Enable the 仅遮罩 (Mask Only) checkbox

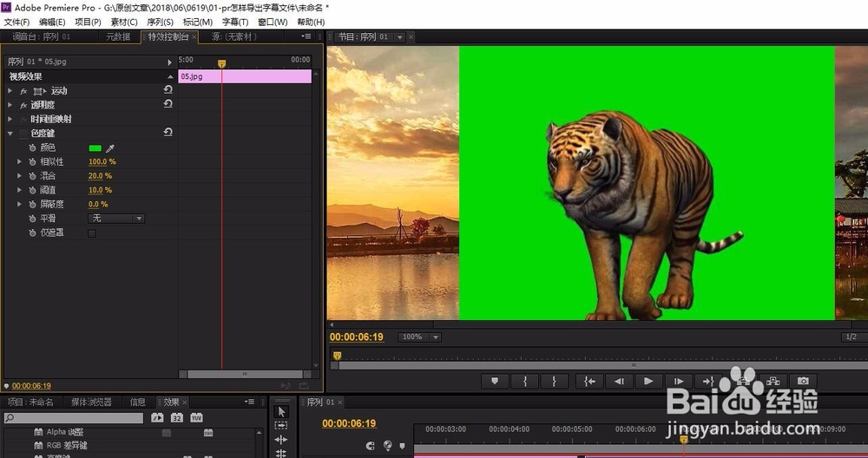click(92, 233)
